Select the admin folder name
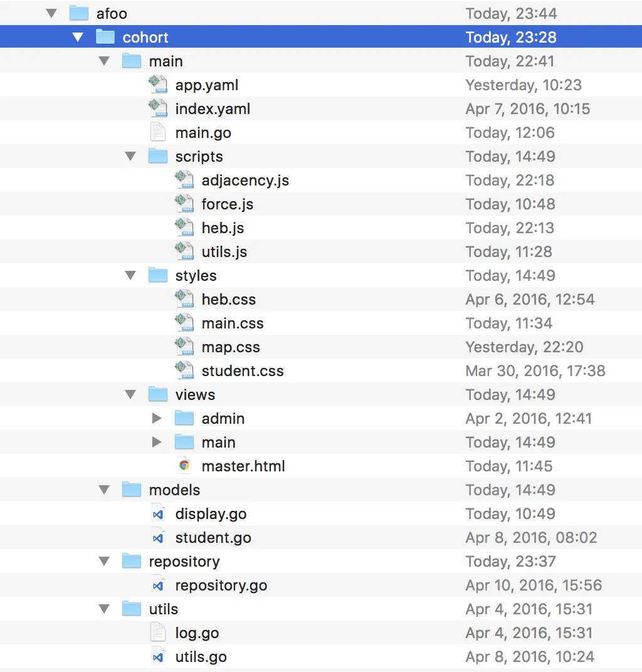 [x=223, y=419]
